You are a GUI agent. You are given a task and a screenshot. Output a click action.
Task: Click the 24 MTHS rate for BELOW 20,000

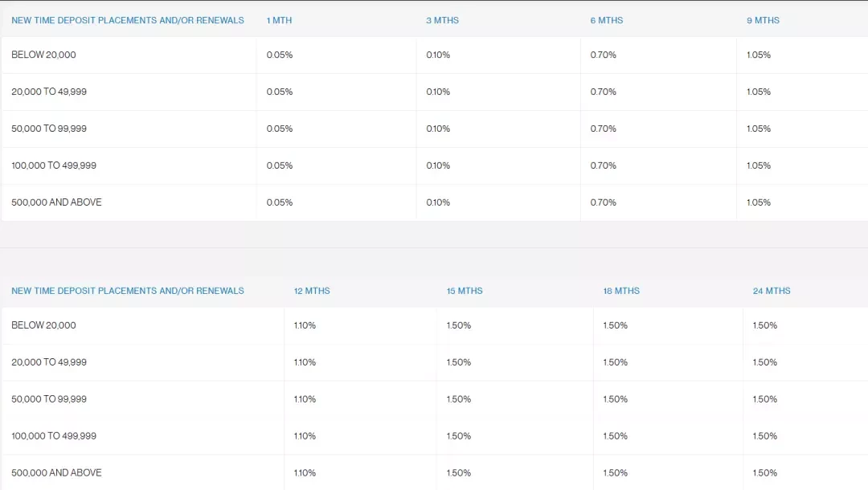pyautogui.click(x=764, y=325)
